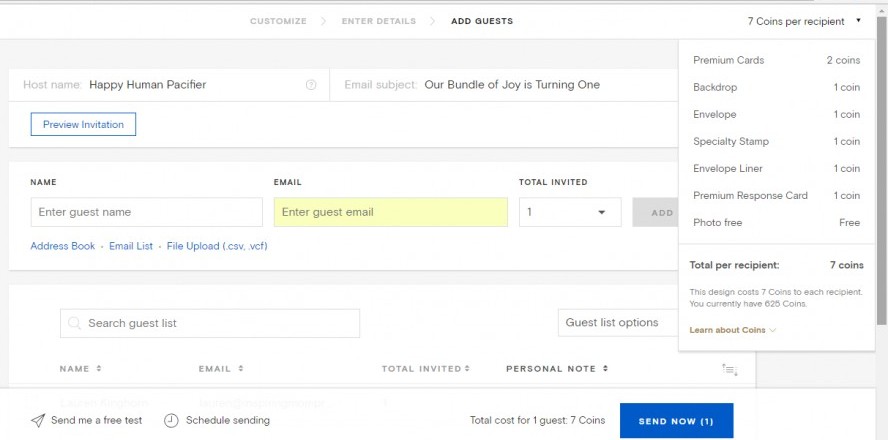Screen dimensions: 888x440
Task: Click the Backdrop cost row
Action: [x=776, y=87]
